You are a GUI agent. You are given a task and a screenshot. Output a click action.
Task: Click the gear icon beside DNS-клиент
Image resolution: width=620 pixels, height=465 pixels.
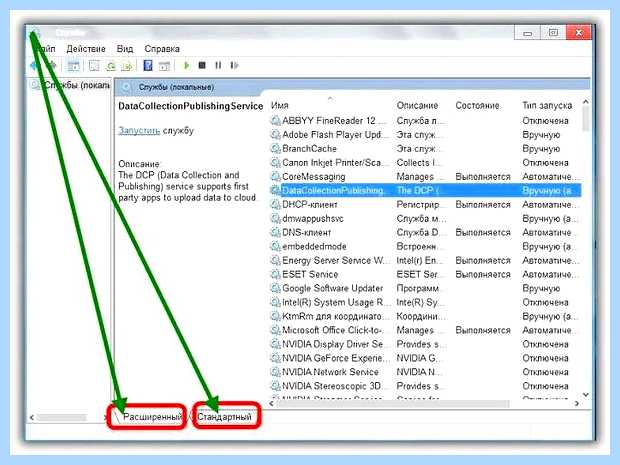275,232
